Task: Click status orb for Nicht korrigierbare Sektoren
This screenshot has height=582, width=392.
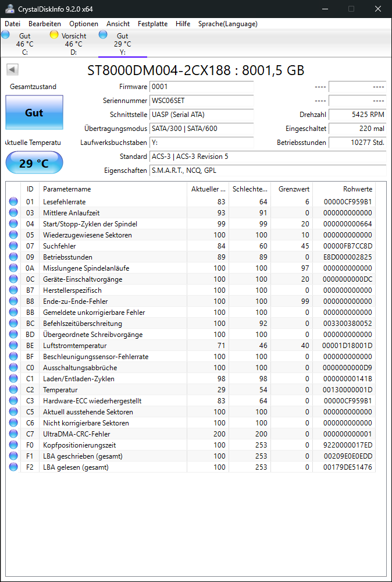Action: (13, 423)
